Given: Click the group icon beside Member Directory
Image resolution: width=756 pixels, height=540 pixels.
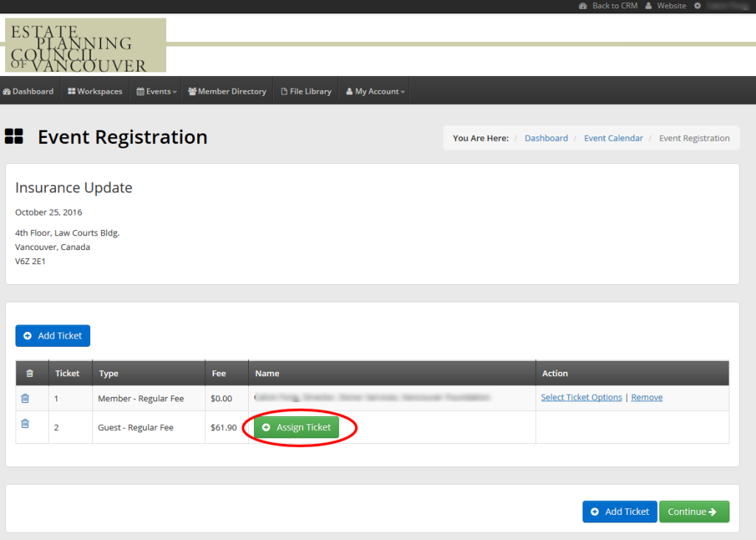Looking at the screenshot, I should click(x=191, y=90).
